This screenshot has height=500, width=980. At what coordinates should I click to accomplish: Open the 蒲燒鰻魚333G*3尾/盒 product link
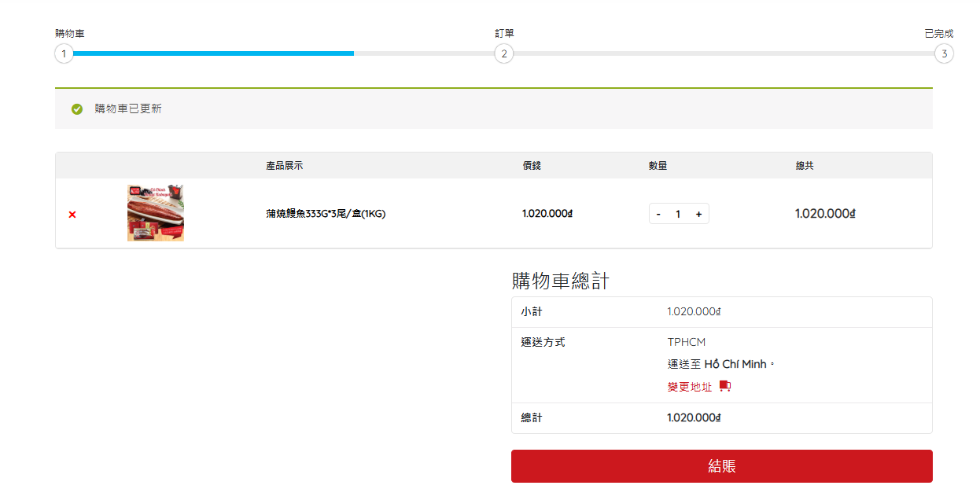pyautogui.click(x=326, y=214)
